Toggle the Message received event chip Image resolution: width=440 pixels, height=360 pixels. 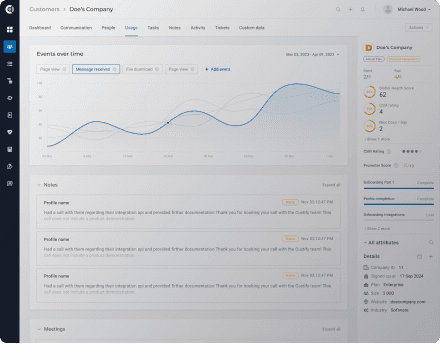click(96, 69)
